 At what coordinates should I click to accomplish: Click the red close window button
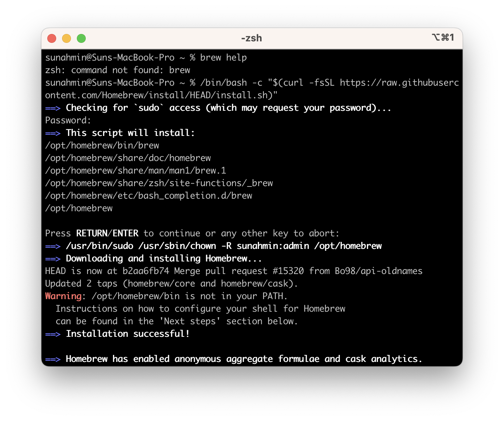point(52,38)
